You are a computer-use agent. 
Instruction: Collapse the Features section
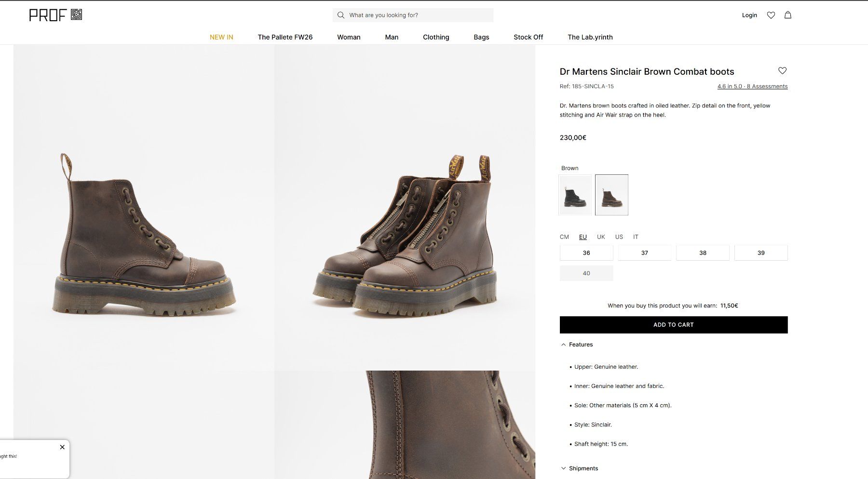577,345
